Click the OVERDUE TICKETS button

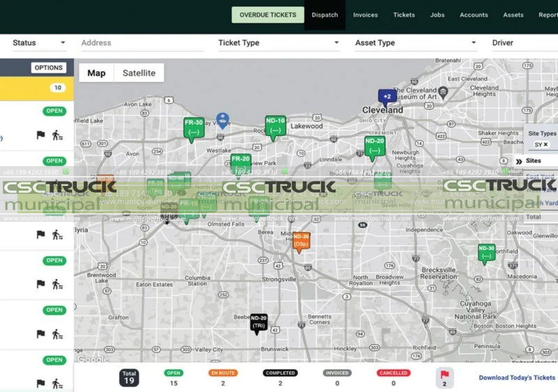(267, 14)
